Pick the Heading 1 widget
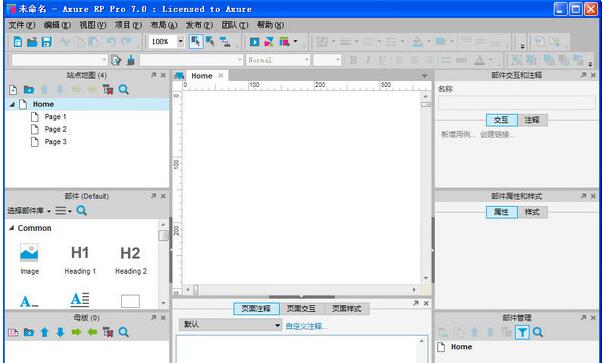 click(x=80, y=259)
